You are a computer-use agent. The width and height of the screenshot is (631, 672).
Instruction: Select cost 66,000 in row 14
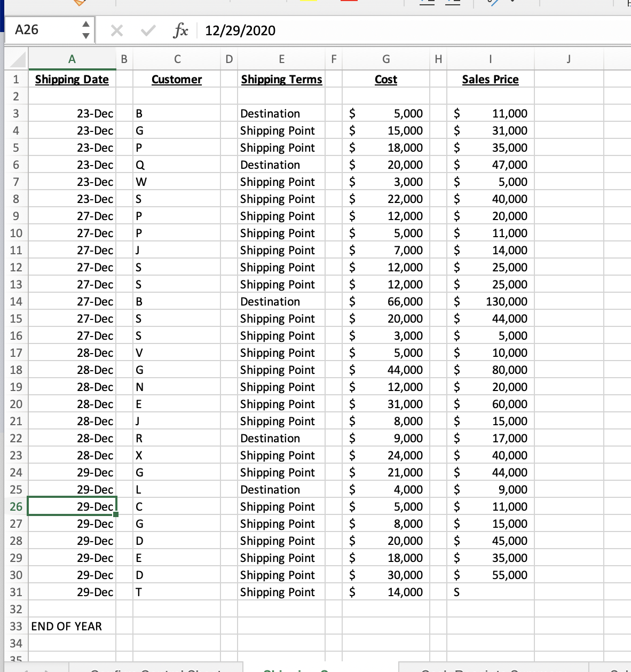(x=386, y=301)
